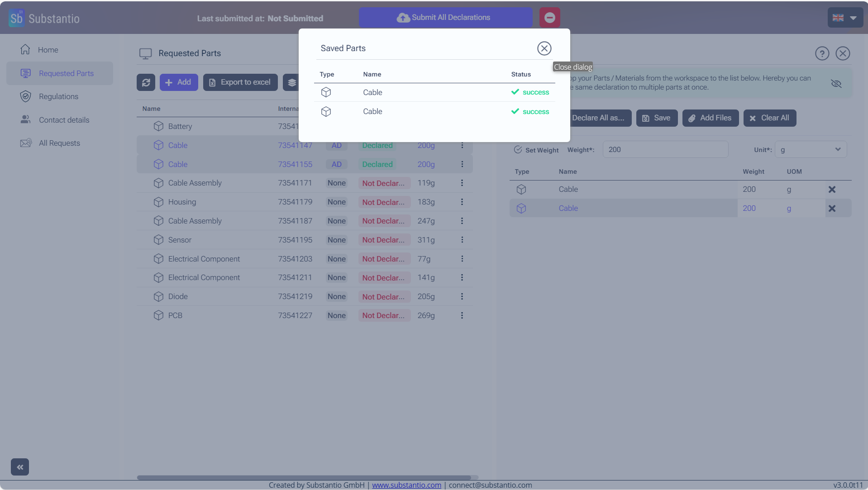
Task: Remove the first Cable from declaration list
Action: click(x=832, y=190)
